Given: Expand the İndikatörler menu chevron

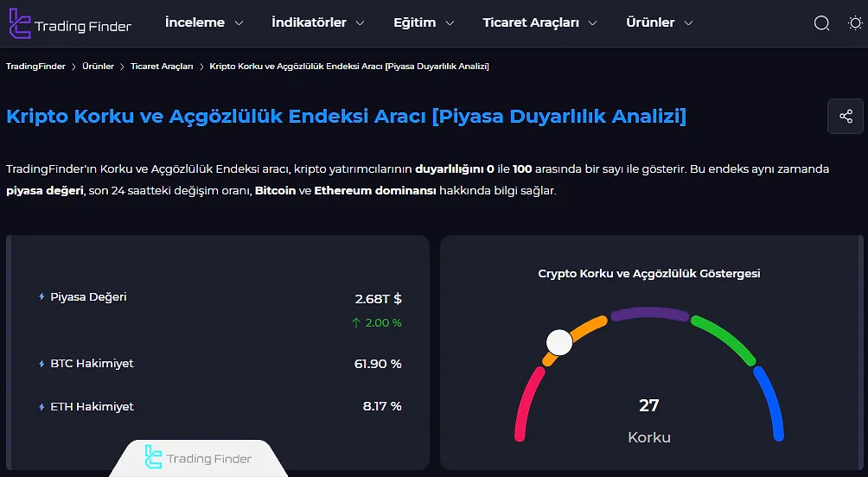Looking at the screenshot, I should coord(360,23).
